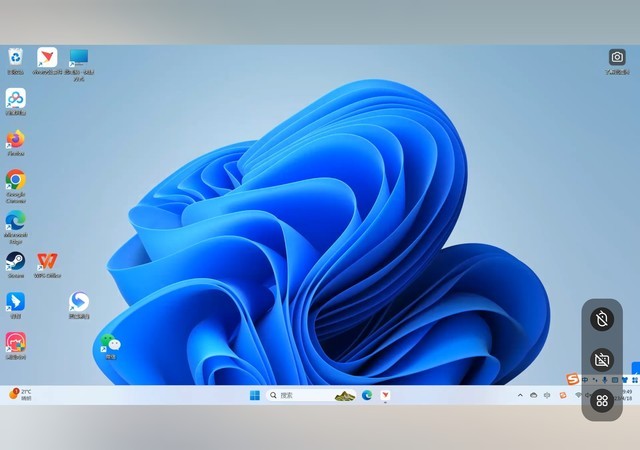Open the toolbox grid icon on the Sogou toolbar

coord(635,380)
